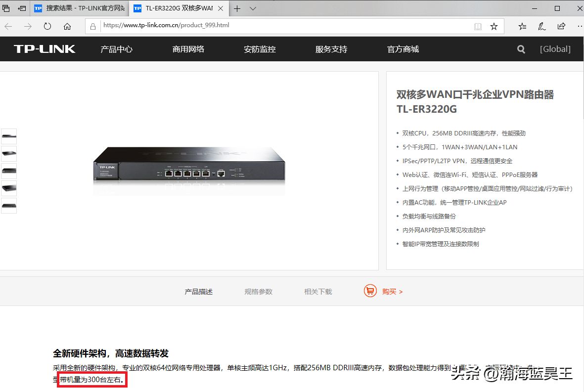Viewport: 584px width, 392px height.
Task: Select the third router thumbnail
Action: 9,171
